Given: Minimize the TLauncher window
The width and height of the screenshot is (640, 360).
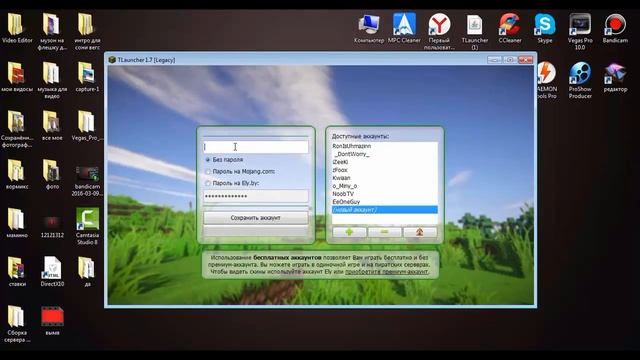Looking at the screenshot, I should click(x=494, y=60).
